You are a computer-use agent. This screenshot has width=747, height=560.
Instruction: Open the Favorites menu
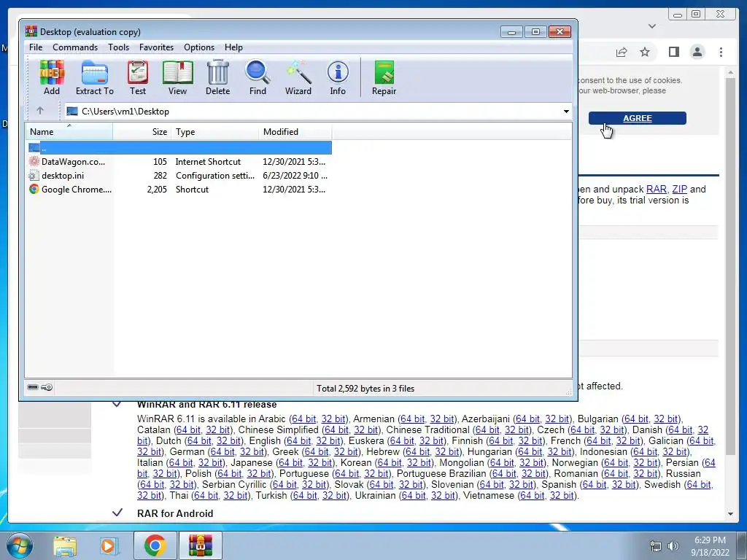point(156,47)
